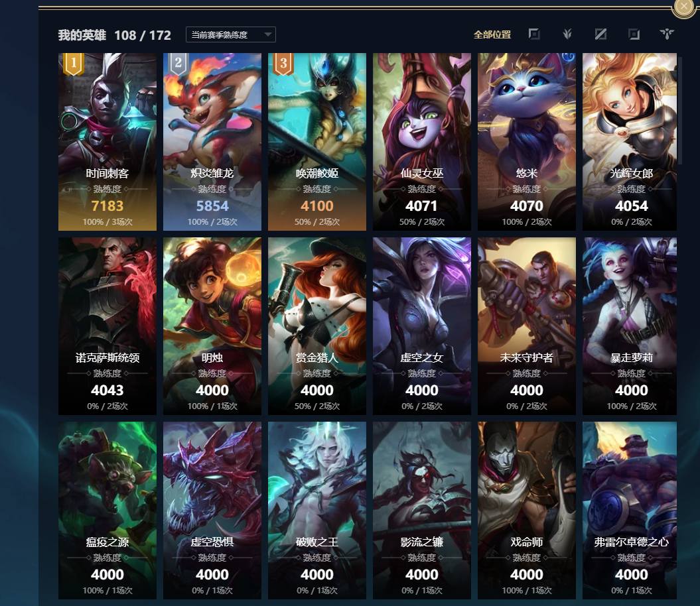Click rank 2 badge on 炽炎雏龙
Screen dimensions: 700x606
pos(178,64)
